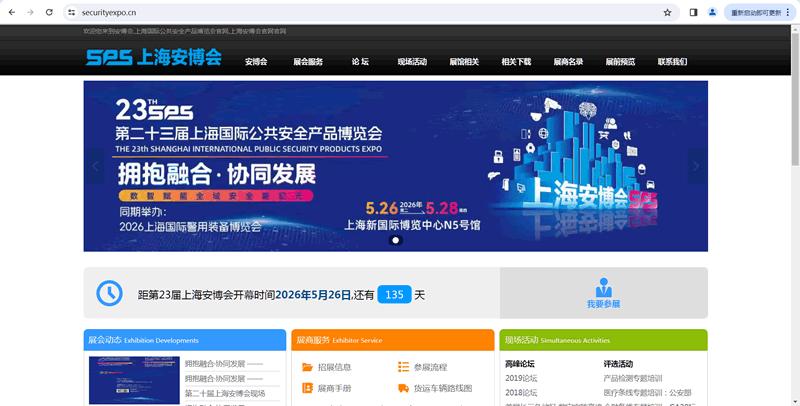Viewport: 800px width, 406px height.
Task: Select the banner carousel indicator dot
Action: pyautogui.click(x=395, y=240)
